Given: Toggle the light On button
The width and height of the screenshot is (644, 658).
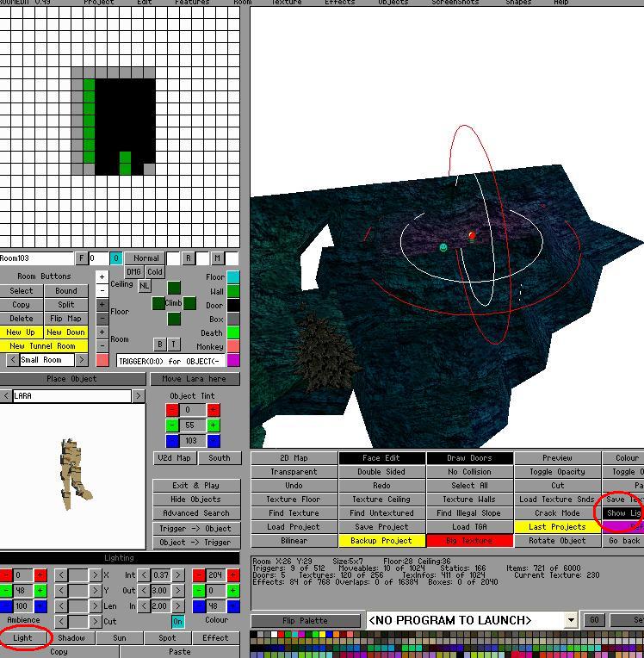Looking at the screenshot, I should (x=177, y=622).
